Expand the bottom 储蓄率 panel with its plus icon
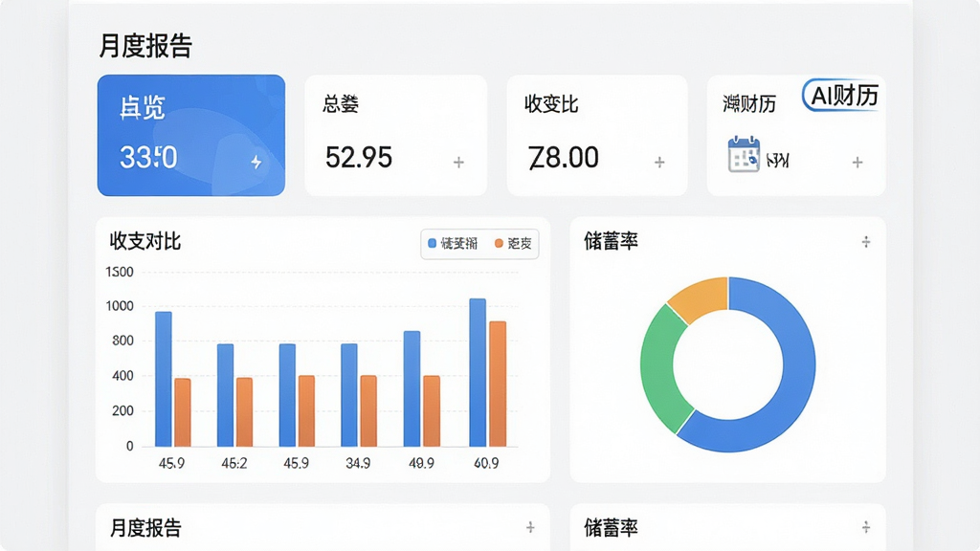This screenshot has width=980, height=551. click(x=865, y=527)
